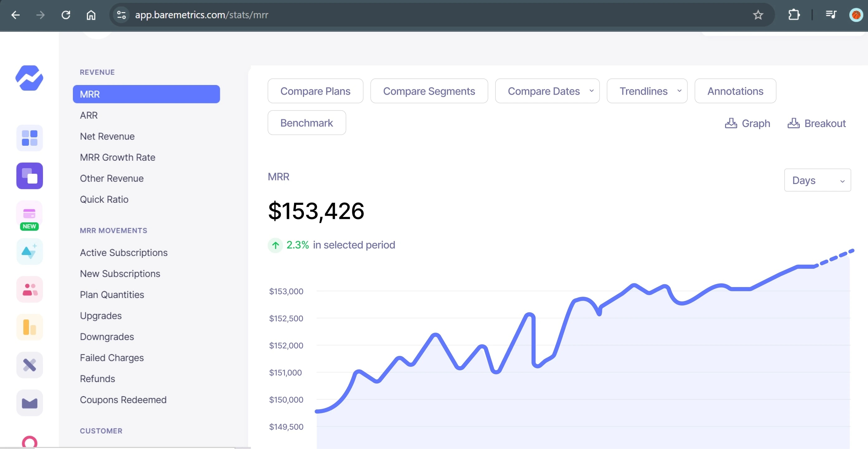This screenshot has width=868, height=449.
Task: Switch the chart to Breakout view
Action: 816,123
